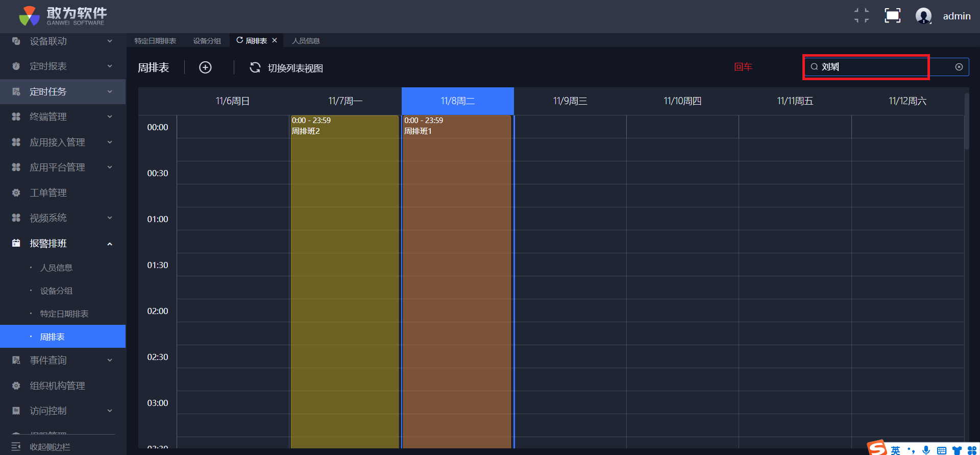Click the fullscreen icon in header
980x455 pixels.
click(x=892, y=16)
